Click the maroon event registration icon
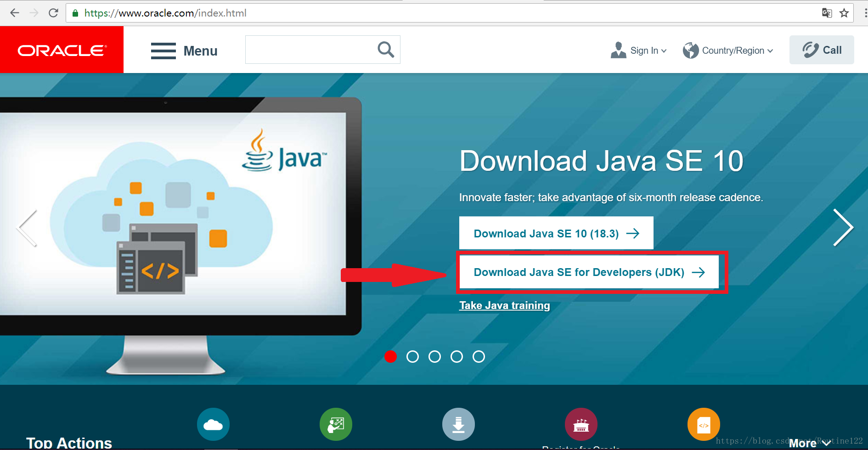868x450 pixels. click(x=581, y=424)
